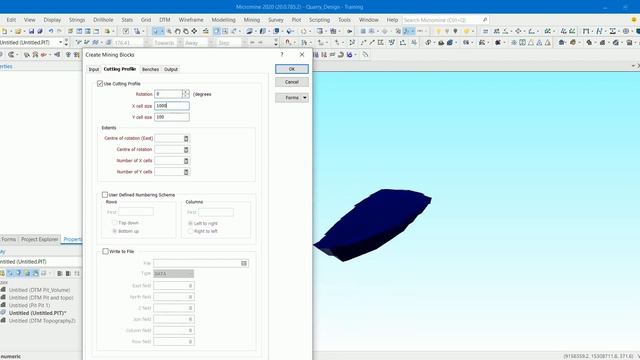Click icon beside Untitled (DTM Pit_Volume) layer
The width and height of the screenshot is (640, 360).
tap(3, 290)
